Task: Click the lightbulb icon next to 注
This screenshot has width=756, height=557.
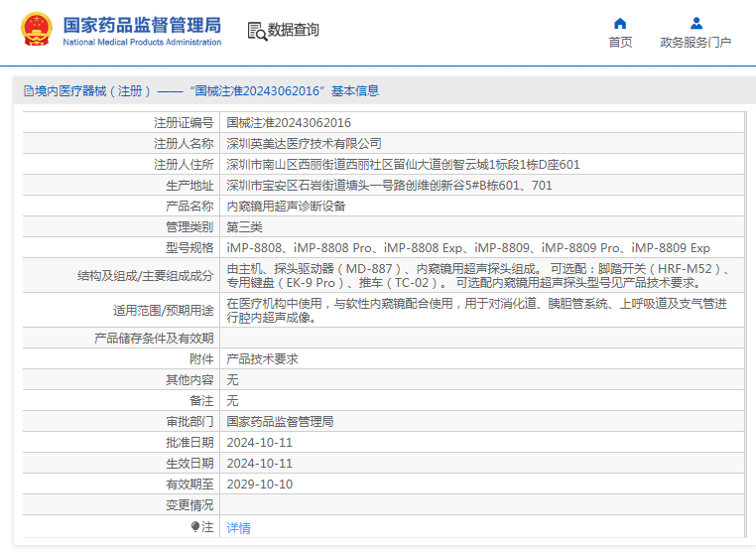Action: 194,526
